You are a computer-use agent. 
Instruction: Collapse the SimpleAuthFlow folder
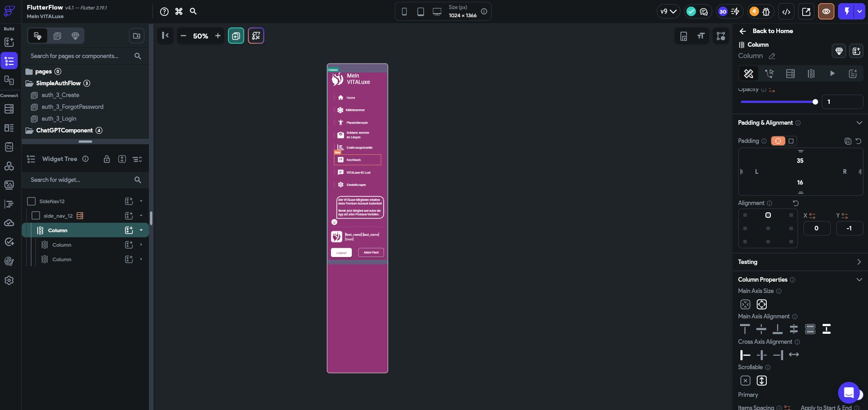[30, 83]
